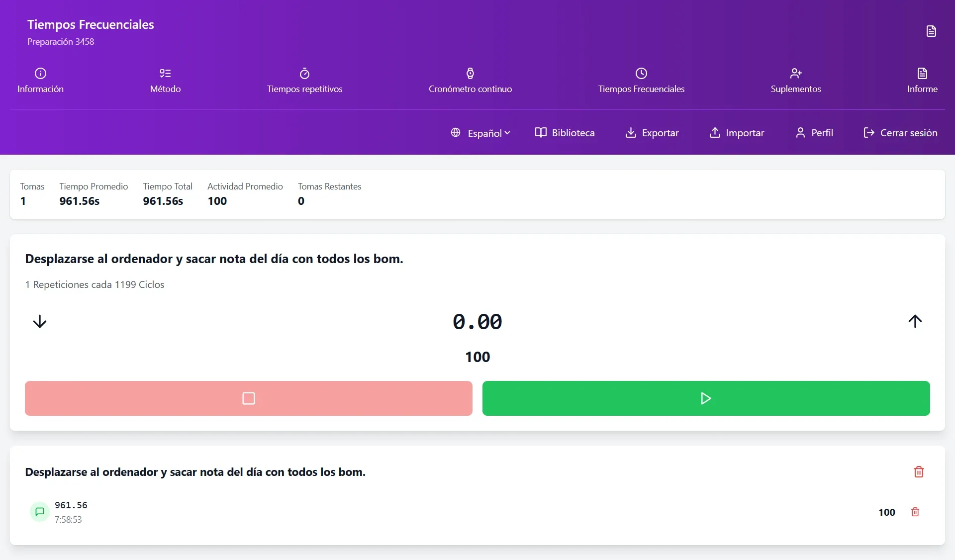Click the Exportar button
Viewport: 955px width, 560px height.
[652, 133]
